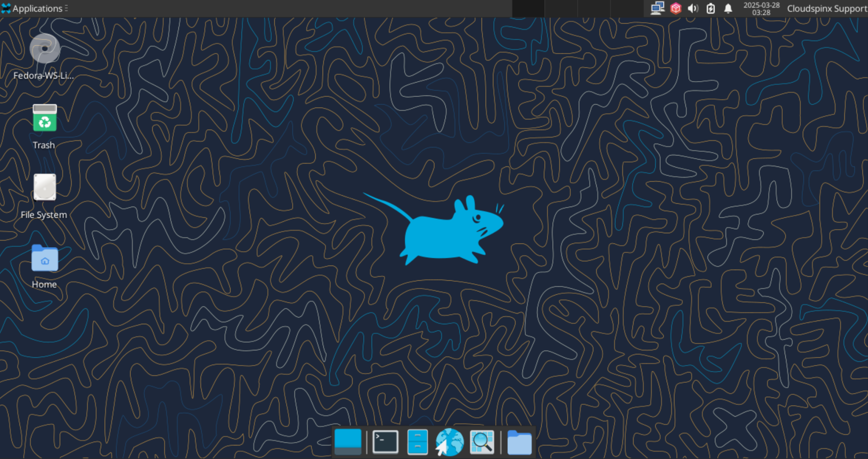The height and width of the screenshot is (459, 868).
Task: Open the Fedora-WS-Live disc icon
Action: coord(45,50)
